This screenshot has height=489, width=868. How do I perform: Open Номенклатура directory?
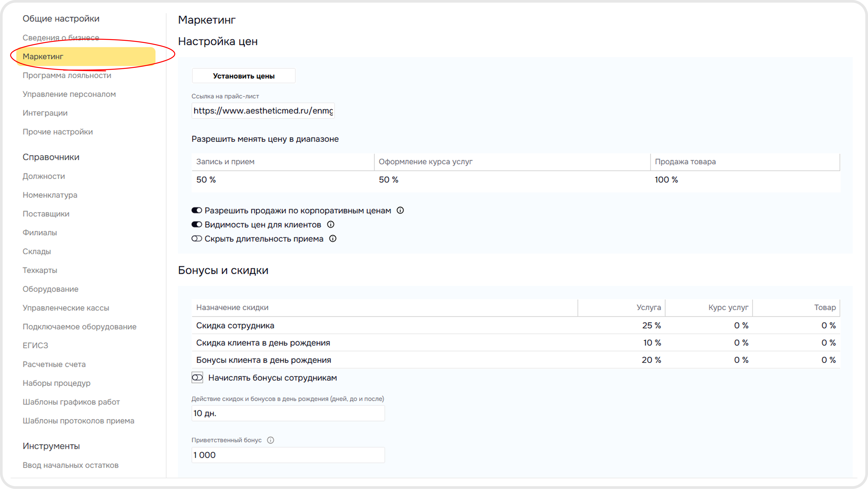50,195
